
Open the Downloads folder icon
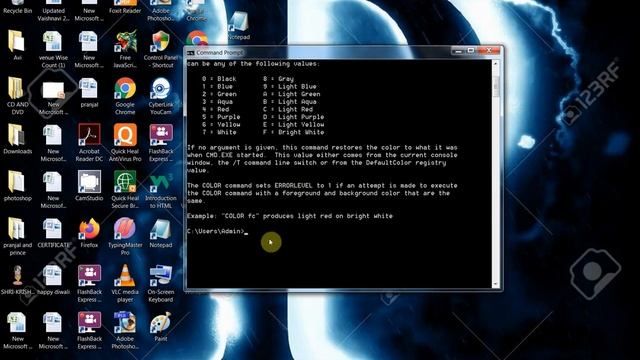pyautogui.click(x=17, y=140)
